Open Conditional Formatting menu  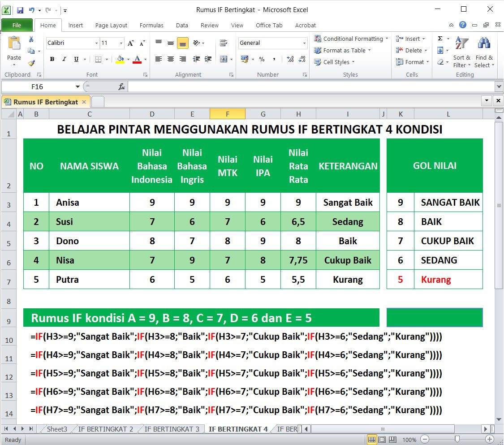pyautogui.click(x=351, y=39)
